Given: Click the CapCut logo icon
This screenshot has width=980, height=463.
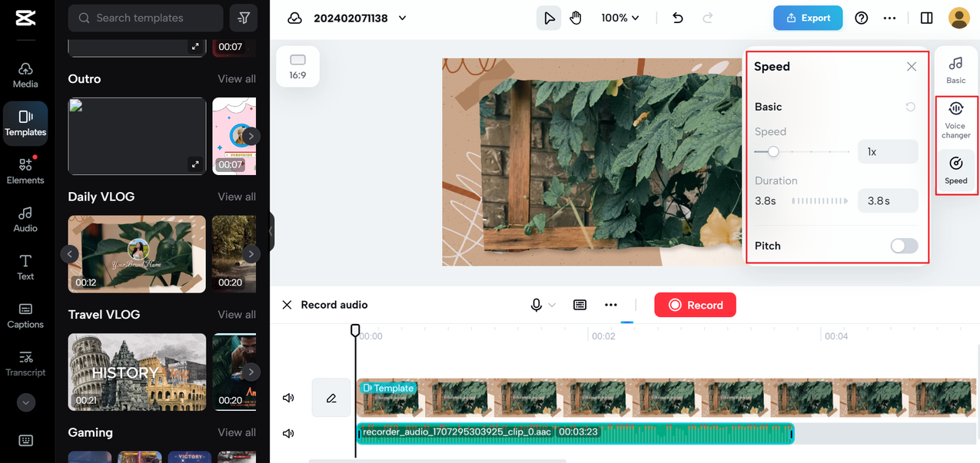Looking at the screenshot, I should click(x=25, y=18).
